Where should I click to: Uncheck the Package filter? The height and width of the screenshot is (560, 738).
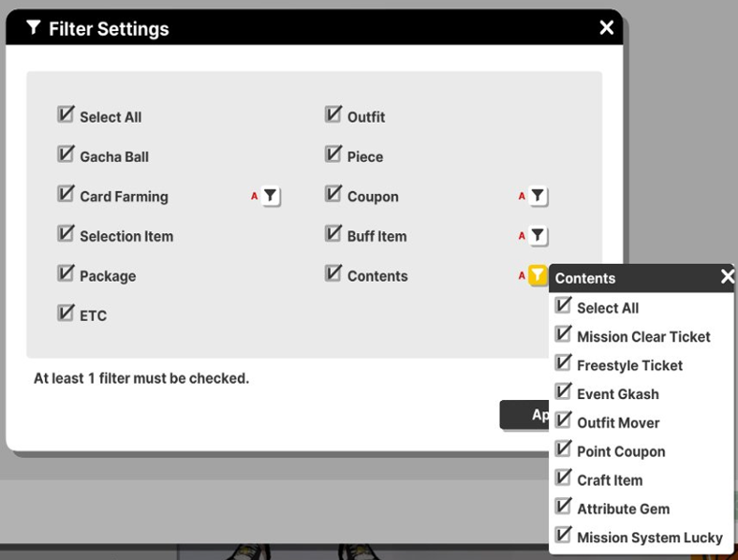coord(66,274)
